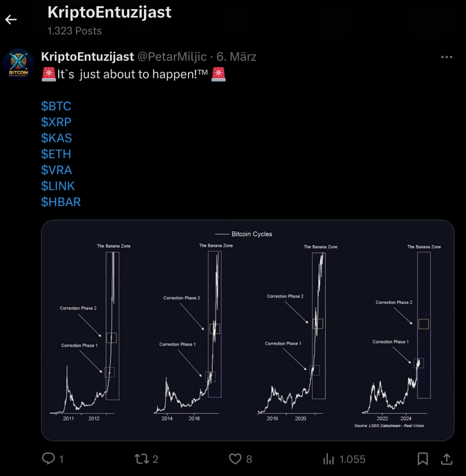
Task: Click the KriptoEntuzijast author name in post
Action: (88, 56)
